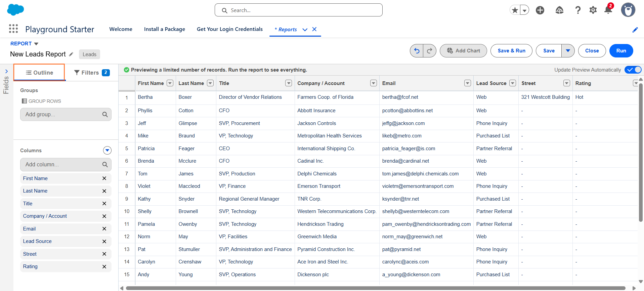Click the edit navigation pencil icon

pos(635,30)
